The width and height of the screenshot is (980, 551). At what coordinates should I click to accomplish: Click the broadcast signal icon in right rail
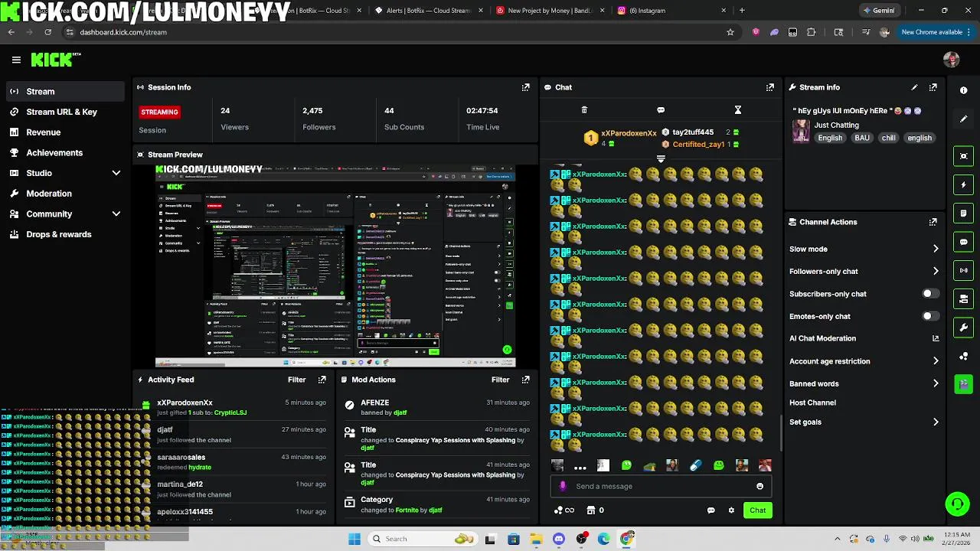tap(963, 270)
